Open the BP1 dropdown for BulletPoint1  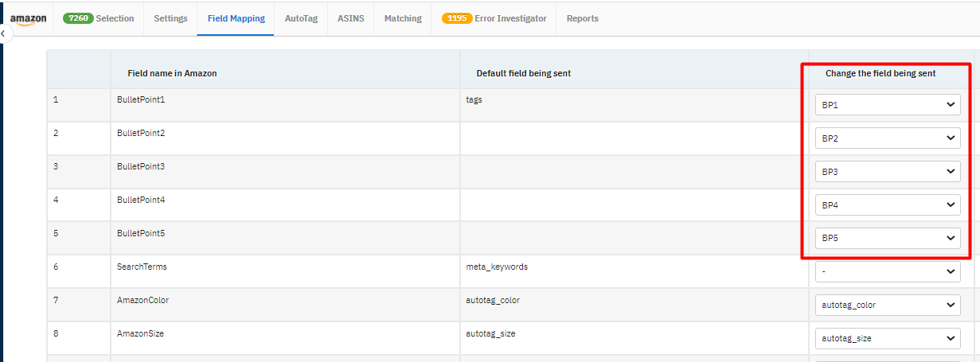888,105
